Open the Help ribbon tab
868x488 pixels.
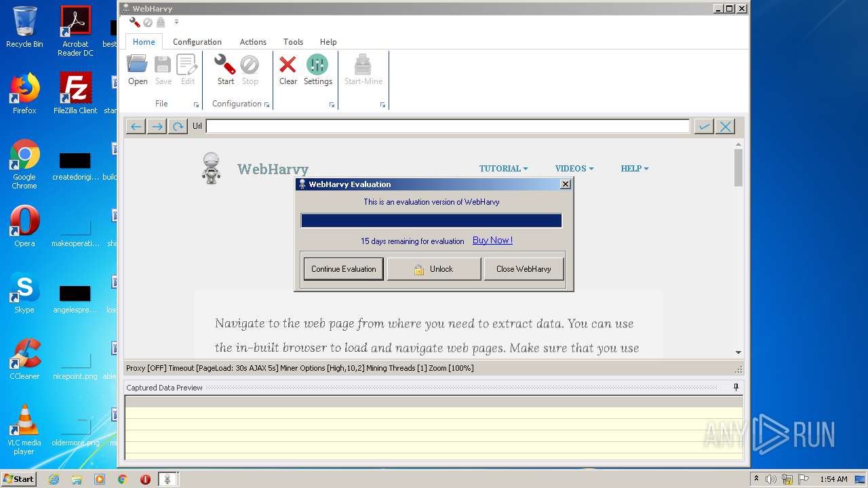328,41
